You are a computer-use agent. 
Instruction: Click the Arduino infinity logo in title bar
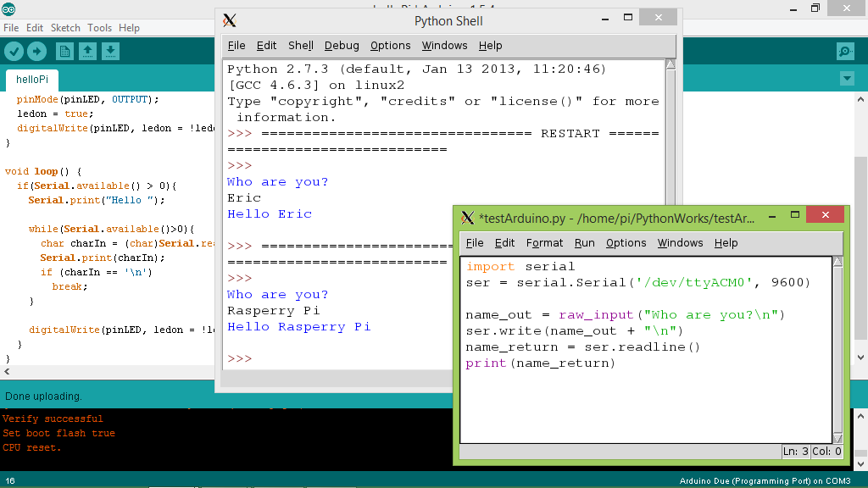tap(8, 8)
